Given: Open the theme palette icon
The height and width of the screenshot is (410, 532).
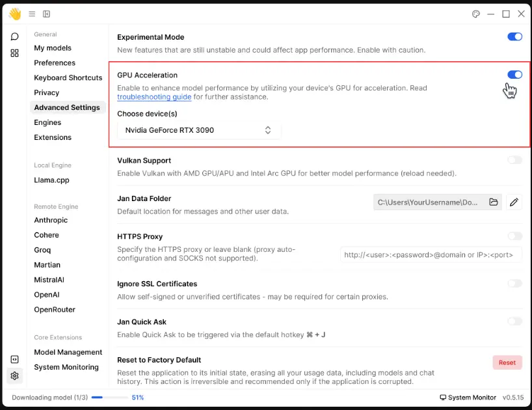Looking at the screenshot, I should [x=475, y=14].
